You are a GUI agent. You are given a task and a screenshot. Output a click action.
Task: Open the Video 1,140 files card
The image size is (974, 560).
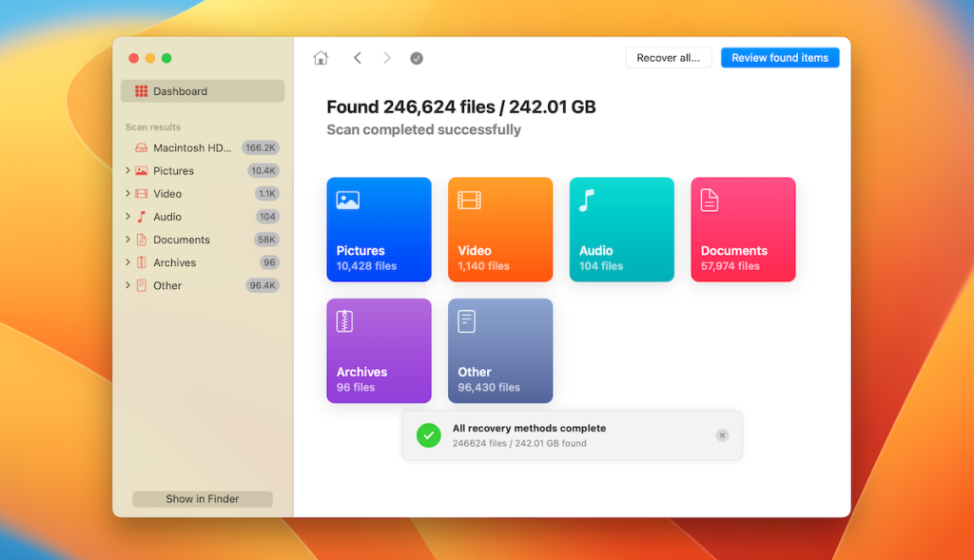pyautogui.click(x=500, y=230)
